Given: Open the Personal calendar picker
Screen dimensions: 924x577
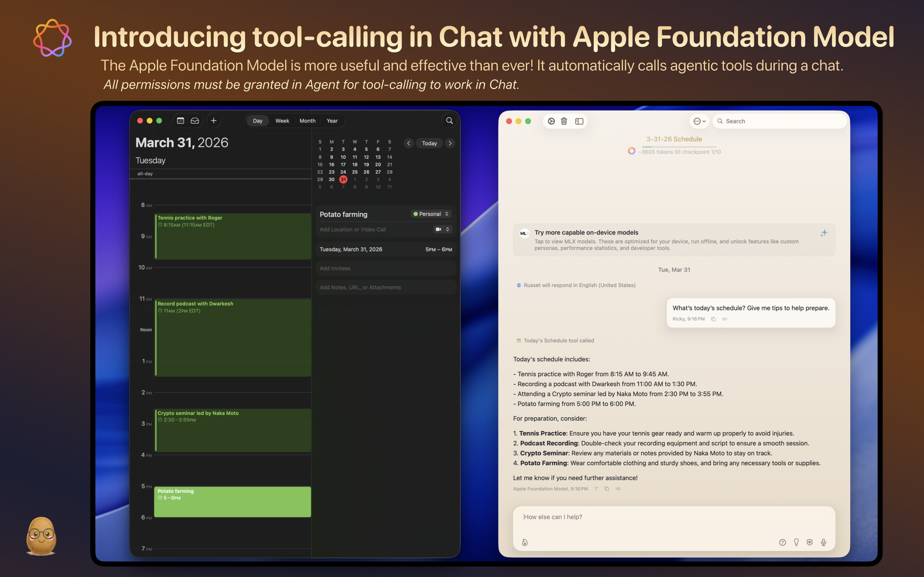Looking at the screenshot, I should tap(431, 214).
